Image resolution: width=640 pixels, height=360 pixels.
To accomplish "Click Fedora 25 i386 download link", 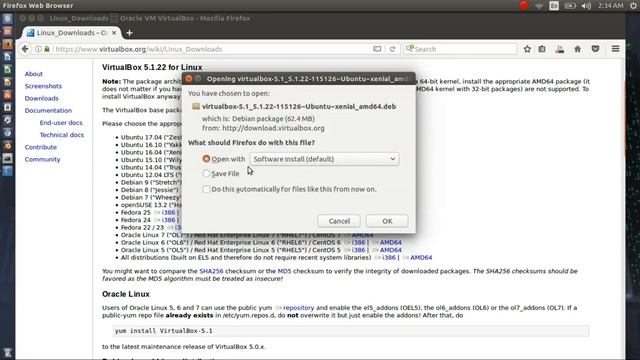I will (168, 212).
